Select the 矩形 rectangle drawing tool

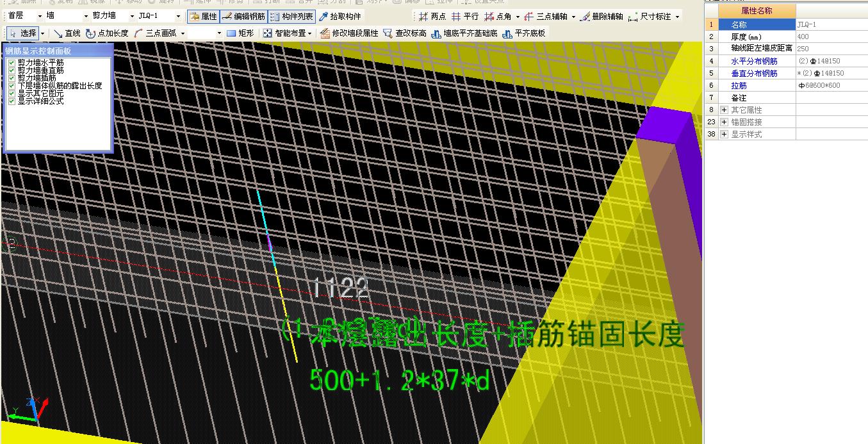240,33
